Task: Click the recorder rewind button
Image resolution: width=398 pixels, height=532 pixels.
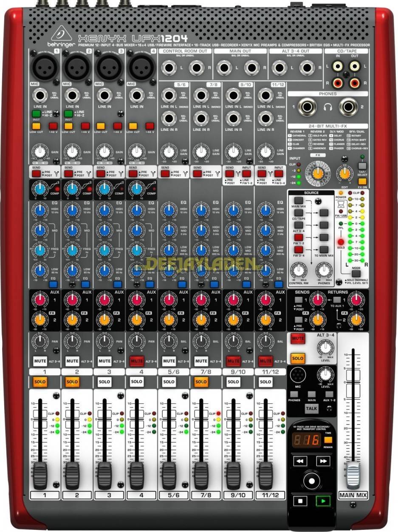Action: pos(300,461)
